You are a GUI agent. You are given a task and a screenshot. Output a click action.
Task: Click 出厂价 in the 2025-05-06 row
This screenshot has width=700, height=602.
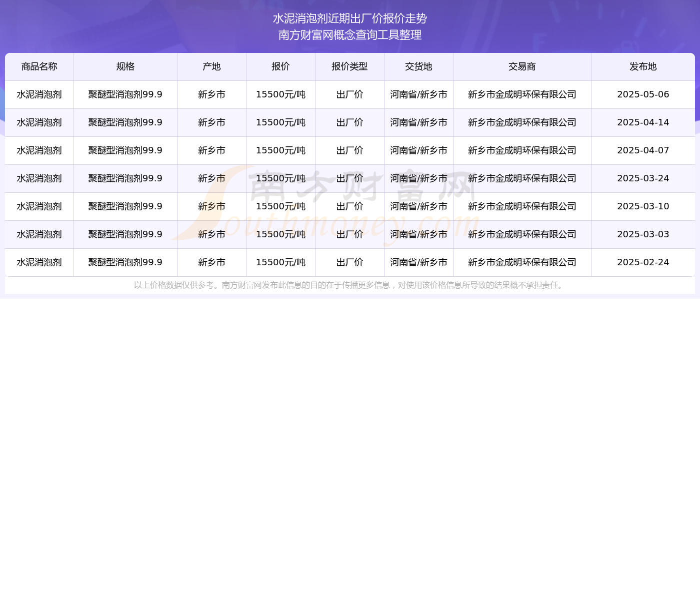tap(349, 94)
